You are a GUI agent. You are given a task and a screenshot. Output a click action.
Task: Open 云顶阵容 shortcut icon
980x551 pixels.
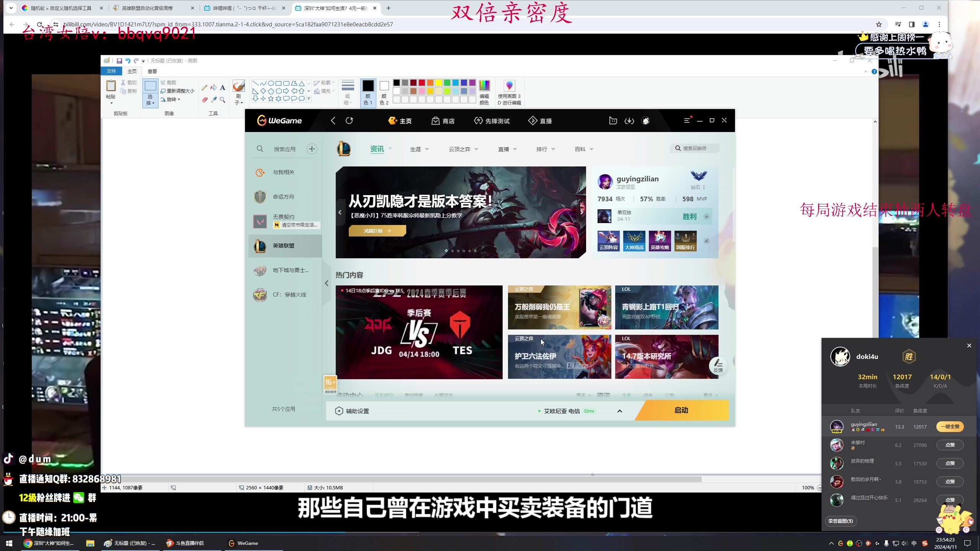tap(608, 241)
